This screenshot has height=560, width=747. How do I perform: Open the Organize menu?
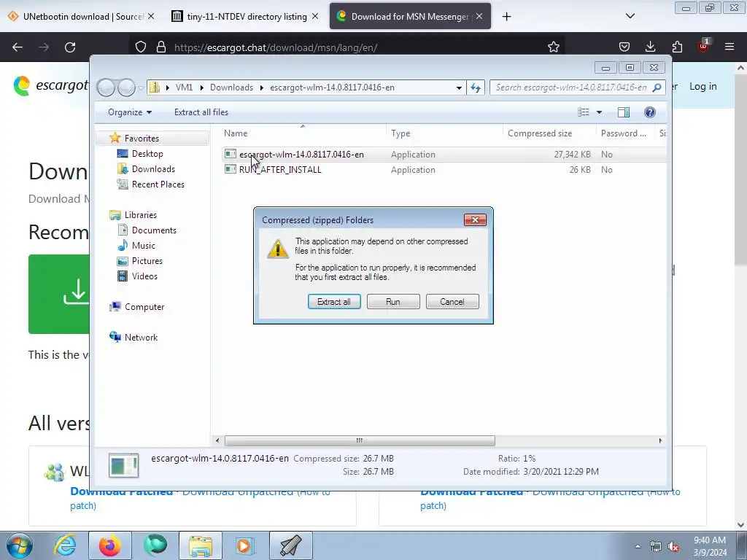tap(130, 112)
